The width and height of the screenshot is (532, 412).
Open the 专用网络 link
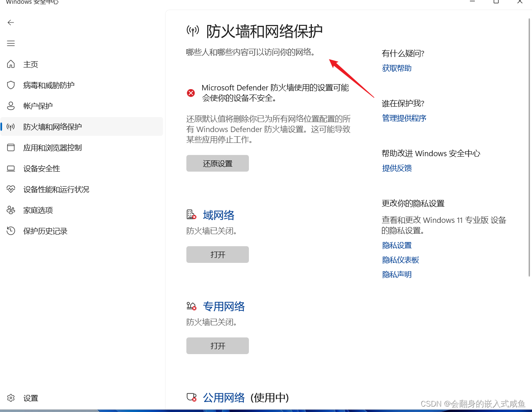point(224,306)
